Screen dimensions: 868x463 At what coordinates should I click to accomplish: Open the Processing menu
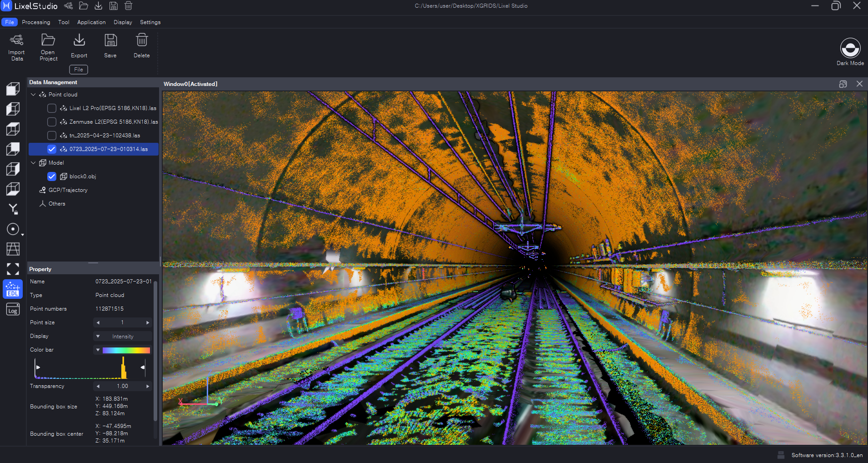pos(36,22)
